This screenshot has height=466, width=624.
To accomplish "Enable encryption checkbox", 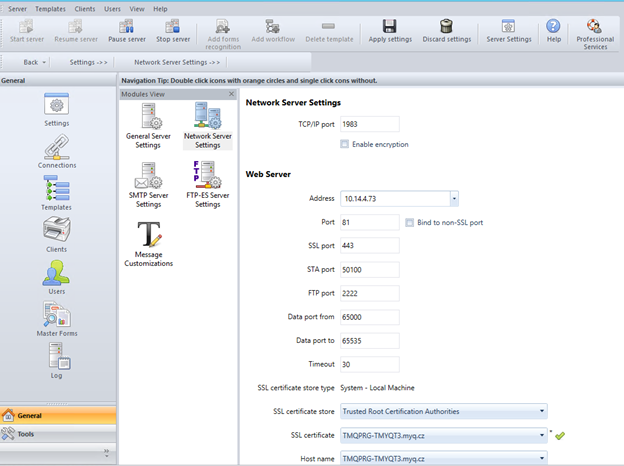I will [x=345, y=144].
